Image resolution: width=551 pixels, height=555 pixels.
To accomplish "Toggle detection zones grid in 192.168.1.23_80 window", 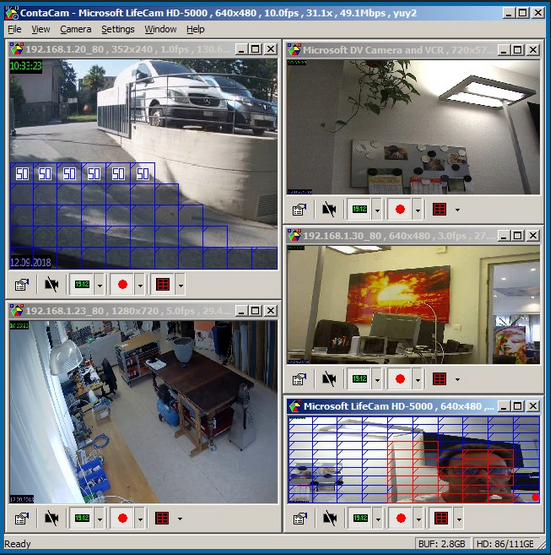I will [x=162, y=519].
